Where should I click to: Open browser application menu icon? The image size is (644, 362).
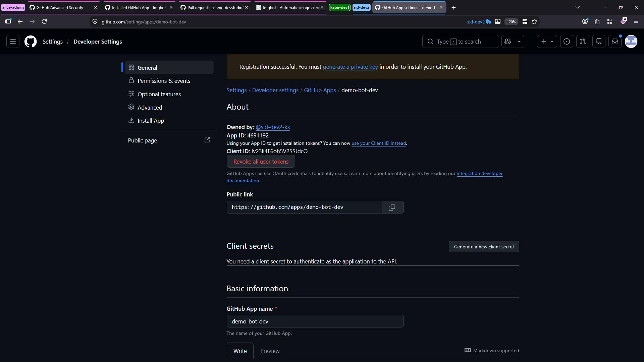pos(636,21)
